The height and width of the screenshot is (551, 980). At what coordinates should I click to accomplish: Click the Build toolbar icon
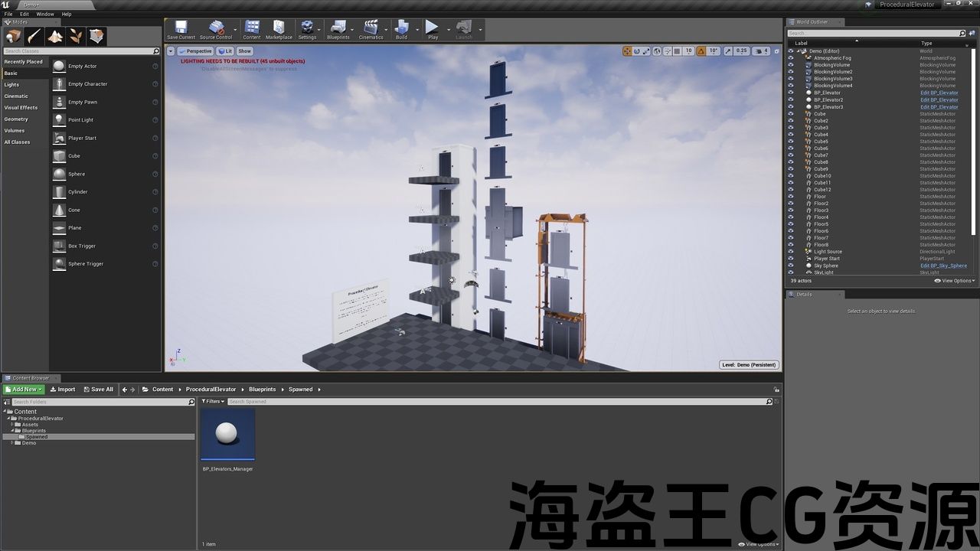tap(401, 30)
